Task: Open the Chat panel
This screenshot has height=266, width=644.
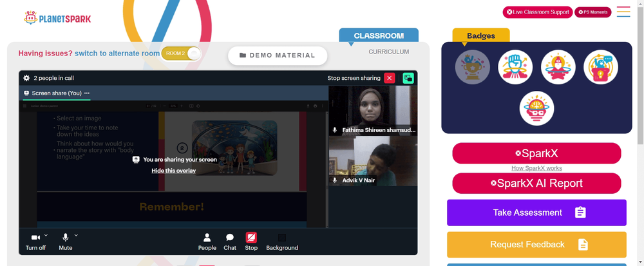Action: 230,242
